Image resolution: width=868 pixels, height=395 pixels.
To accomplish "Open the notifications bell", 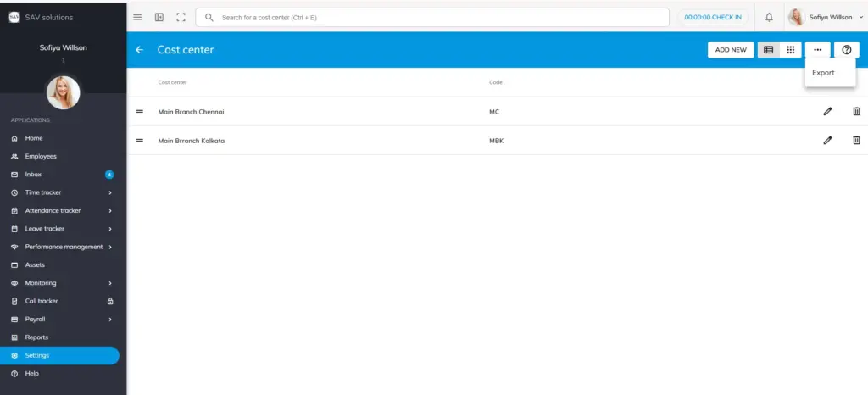I will pos(769,17).
